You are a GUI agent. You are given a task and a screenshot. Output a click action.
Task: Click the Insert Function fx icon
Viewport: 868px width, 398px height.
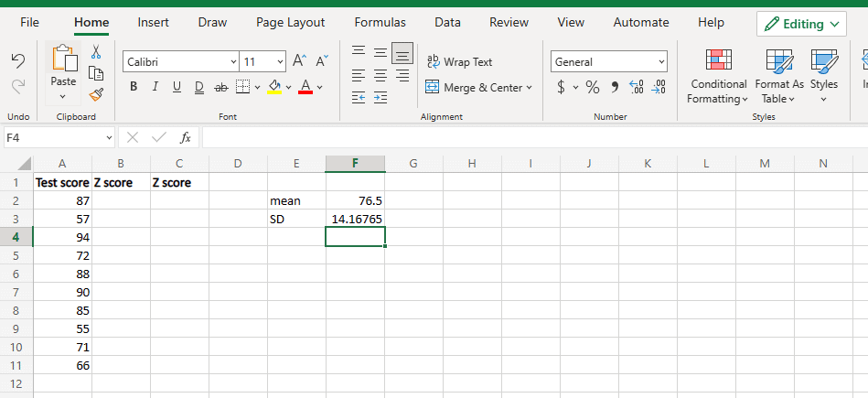[x=186, y=137]
